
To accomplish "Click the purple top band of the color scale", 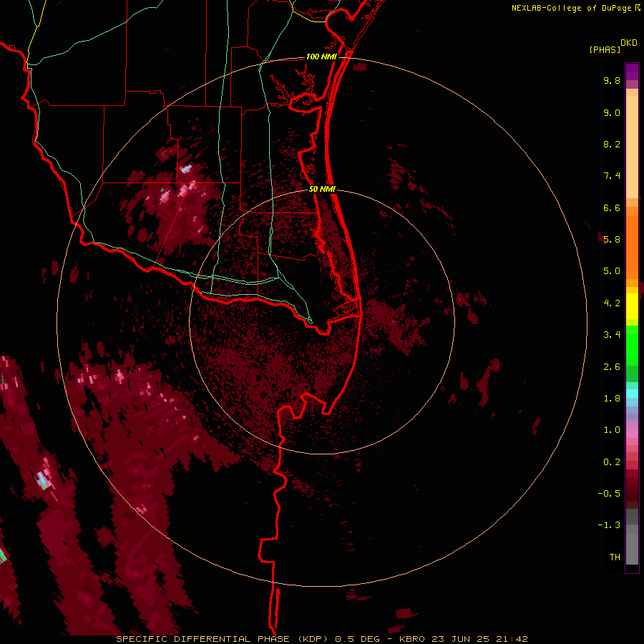I will coord(632,72).
